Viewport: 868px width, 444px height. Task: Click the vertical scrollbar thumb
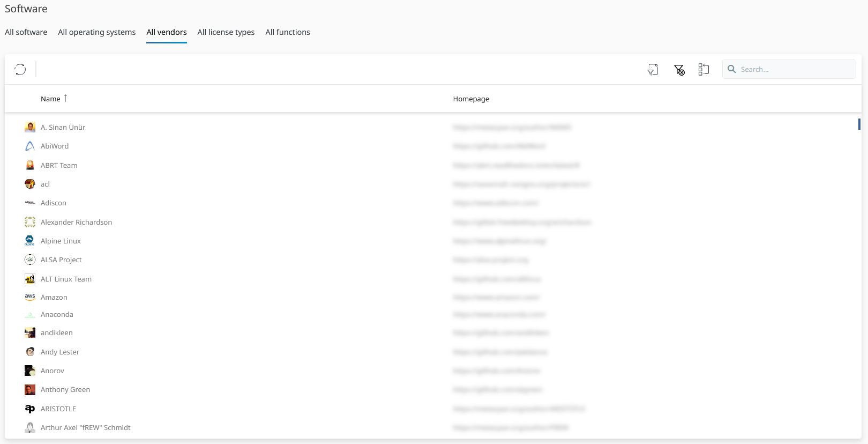pos(859,124)
